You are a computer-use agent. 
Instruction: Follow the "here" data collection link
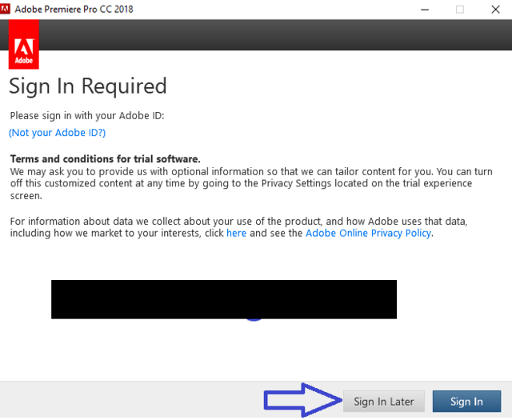pyautogui.click(x=236, y=233)
